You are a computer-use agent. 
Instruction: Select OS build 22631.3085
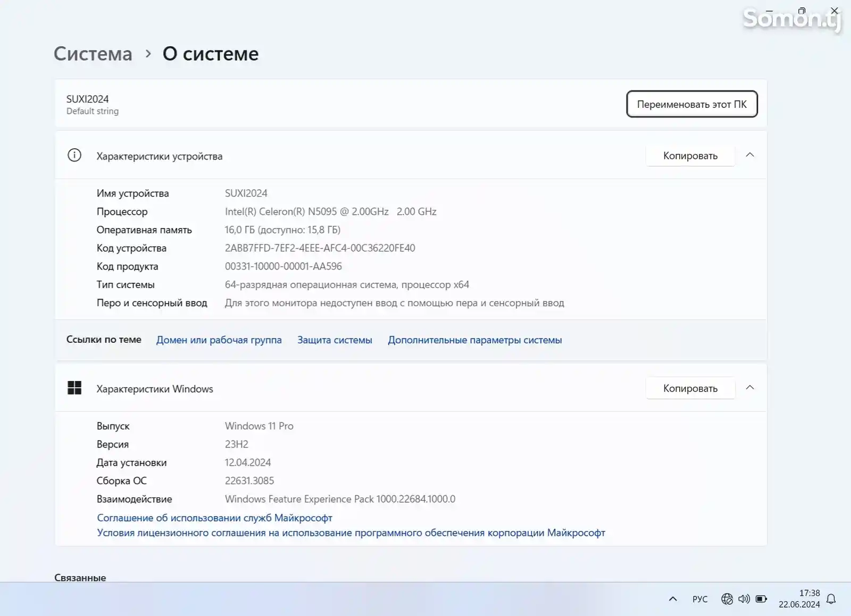point(249,481)
